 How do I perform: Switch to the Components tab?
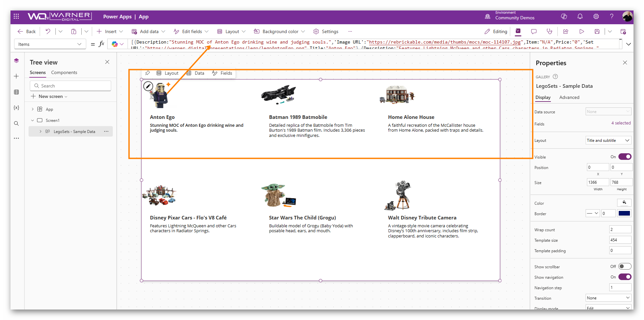click(x=64, y=72)
